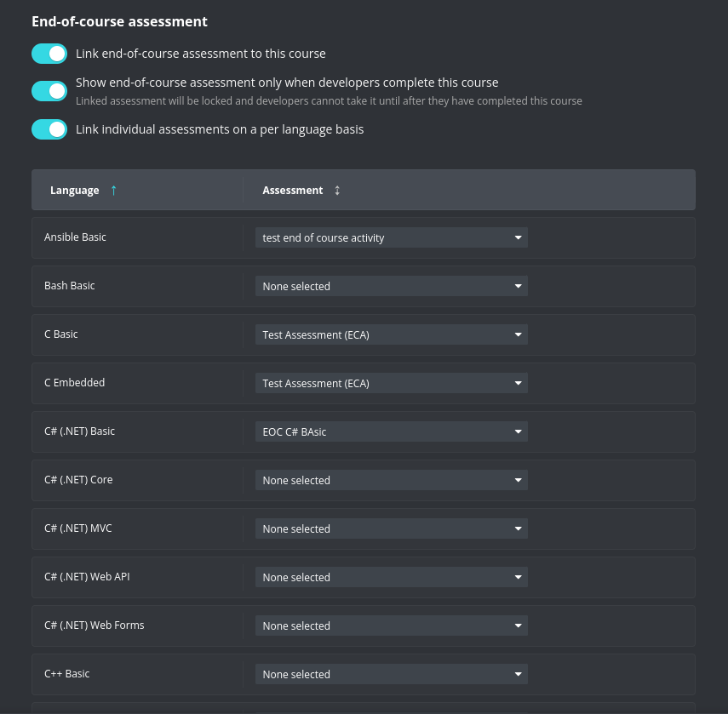Image resolution: width=728 pixels, height=714 pixels.
Task: Click the Assessment column sort arrows icon
Action: click(337, 191)
